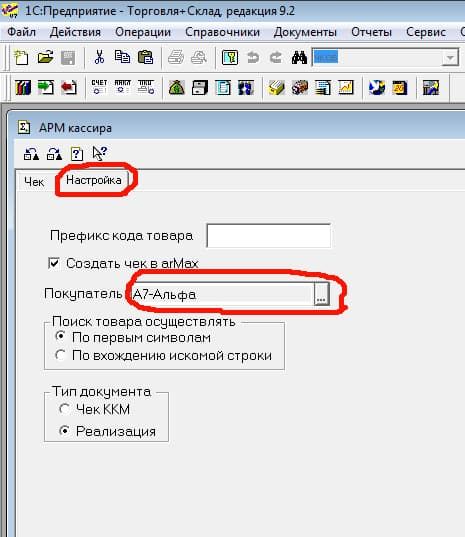Click the АРМ кассира window title icon

pos(24,128)
